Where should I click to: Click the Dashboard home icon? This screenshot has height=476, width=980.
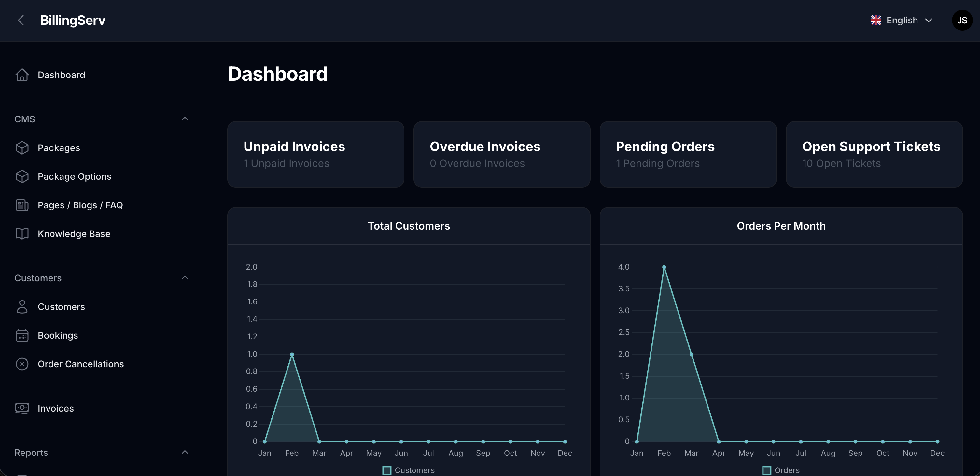pyautogui.click(x=22, y=75)
